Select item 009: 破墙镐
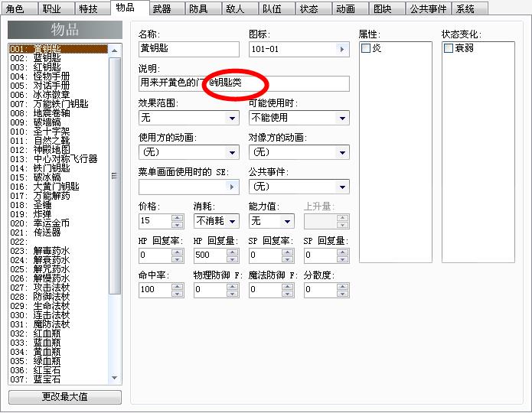532x413 pixels. pyautogui.click(x=58, y=122)
